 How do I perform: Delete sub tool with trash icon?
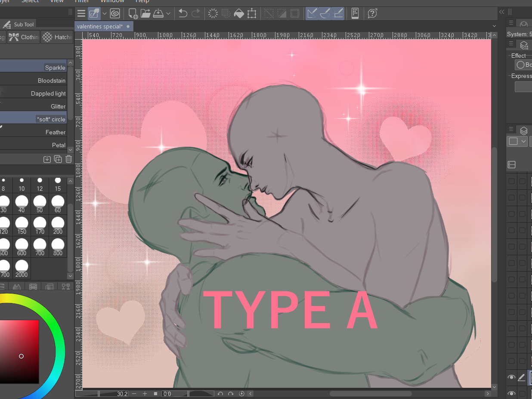point(68,159)
